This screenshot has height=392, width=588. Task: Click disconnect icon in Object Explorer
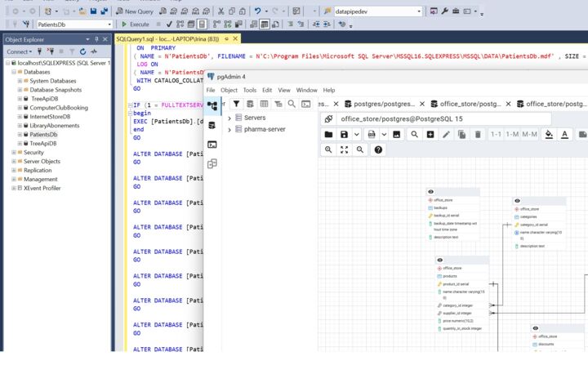click(x=51, y=51)
